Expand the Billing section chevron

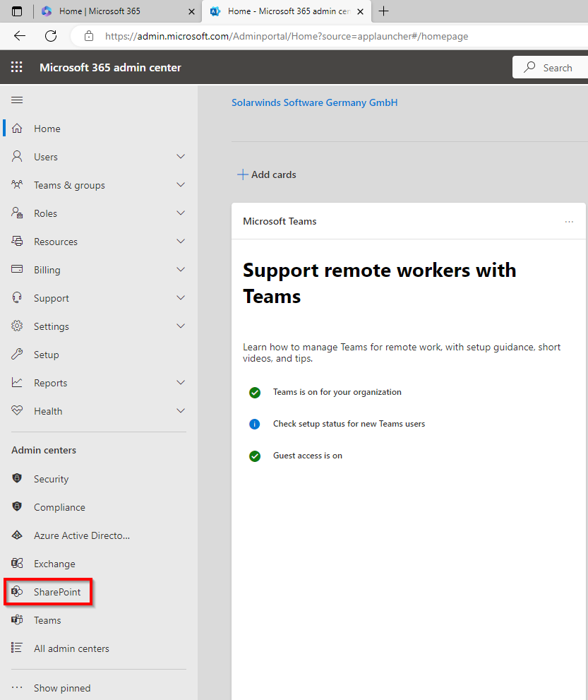(181, 270)
